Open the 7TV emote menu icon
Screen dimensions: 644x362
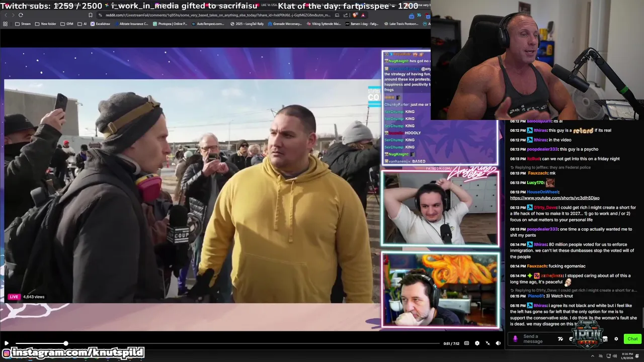pos(560,339)
